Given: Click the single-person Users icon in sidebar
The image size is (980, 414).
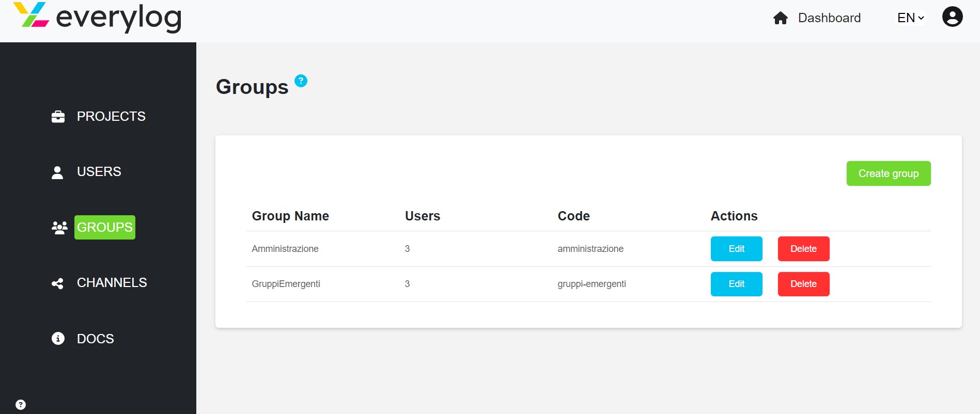Looking at the screenshot, I should point(57,172).
